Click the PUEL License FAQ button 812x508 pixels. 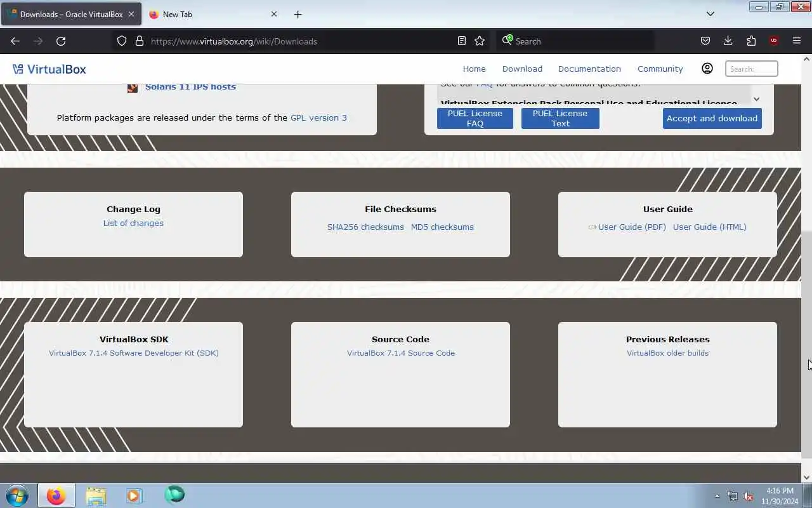pyautogui.click(x=475, y=118)
